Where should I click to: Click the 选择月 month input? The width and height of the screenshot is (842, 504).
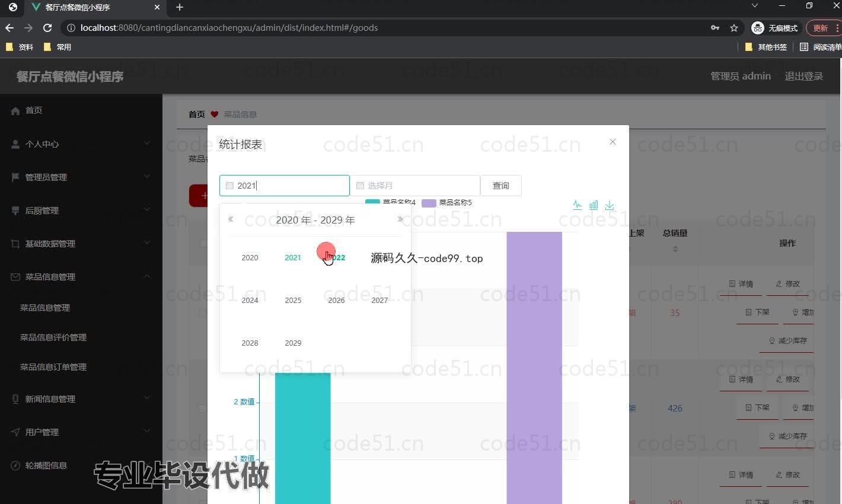414,186
